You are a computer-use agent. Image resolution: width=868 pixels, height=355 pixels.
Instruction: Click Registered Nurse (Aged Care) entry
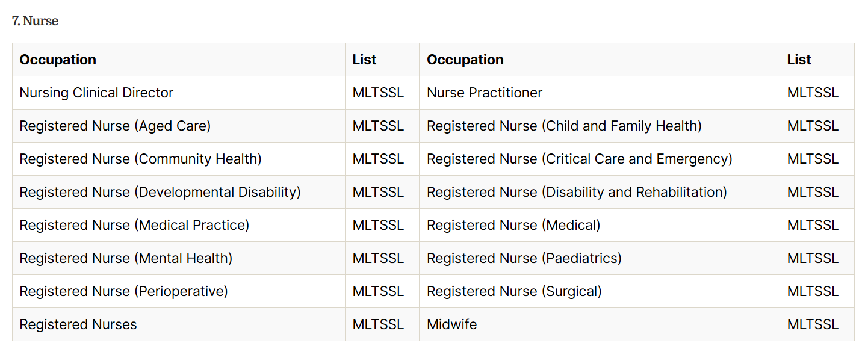tap(115, 126)
